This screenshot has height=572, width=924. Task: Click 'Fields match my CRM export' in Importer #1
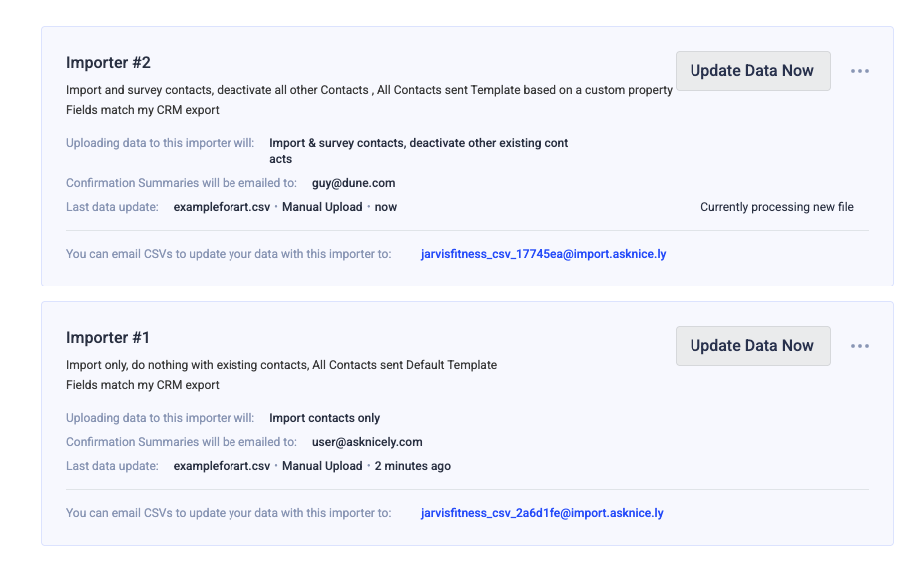click(x=142, y=385)
